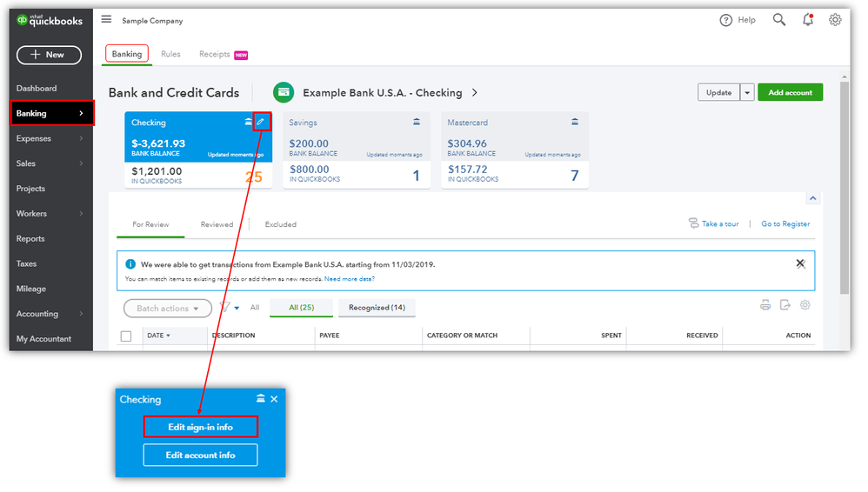868x492 pixels.
Task: Click Edit sign-in info button
Action: [x=200, y=427]
